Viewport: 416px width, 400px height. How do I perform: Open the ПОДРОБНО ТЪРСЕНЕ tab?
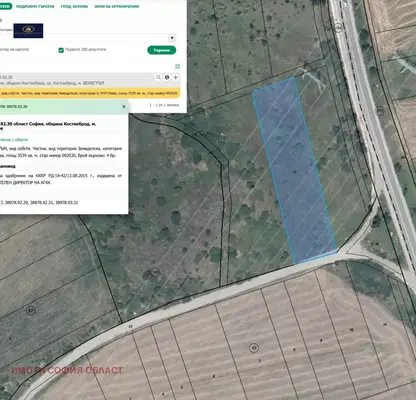click(x=35, y=6)
